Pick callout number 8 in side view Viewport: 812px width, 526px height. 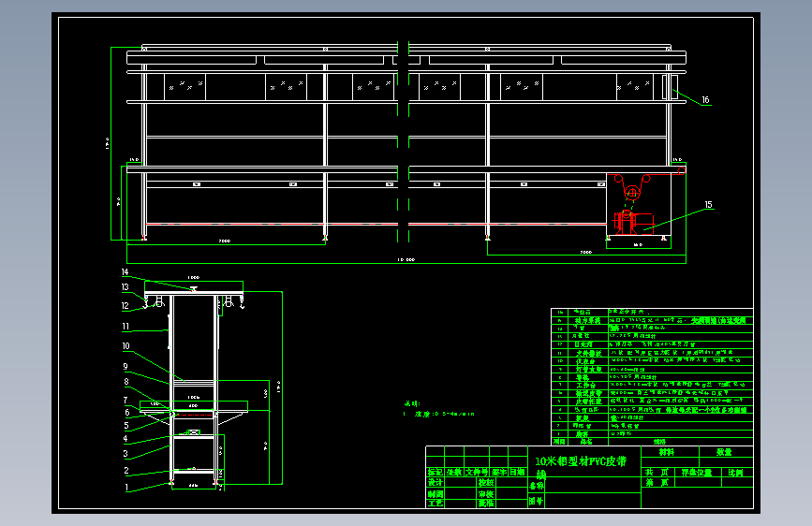click(x=125, y=382)
